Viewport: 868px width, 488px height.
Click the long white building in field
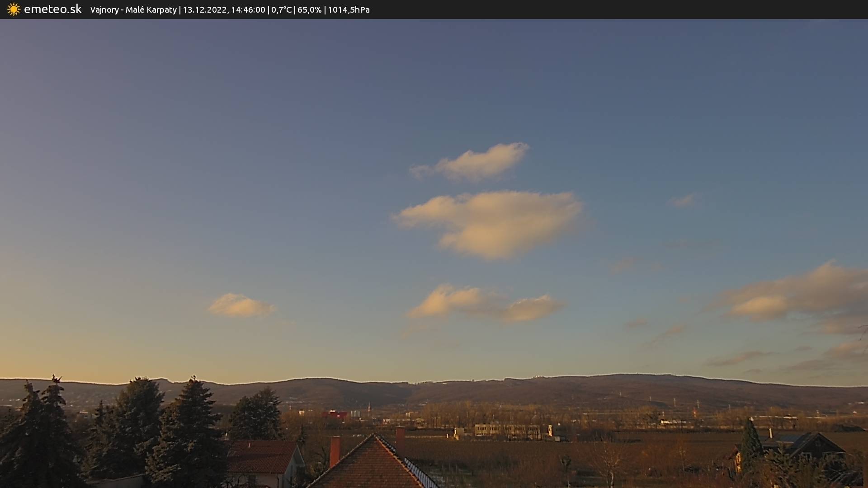click(506, 430)
